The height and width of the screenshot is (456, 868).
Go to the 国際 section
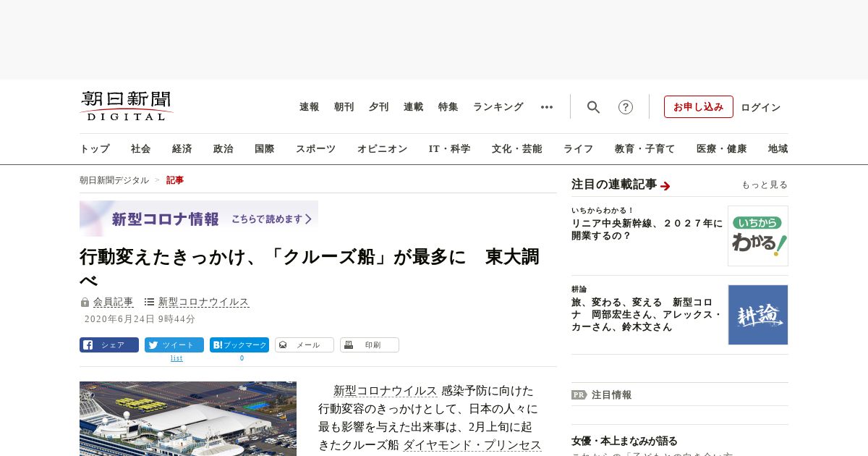click(265, 149)
